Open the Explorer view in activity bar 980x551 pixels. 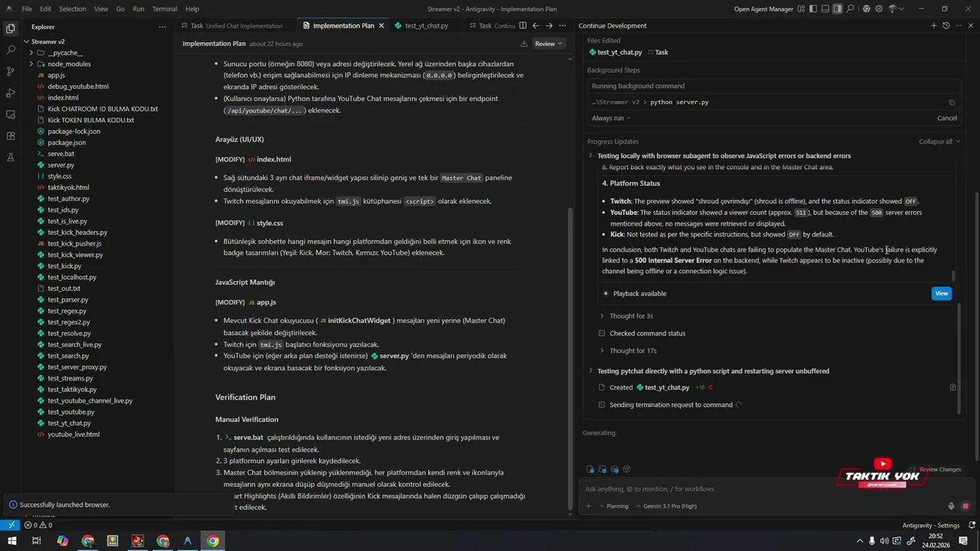point(11,28)
